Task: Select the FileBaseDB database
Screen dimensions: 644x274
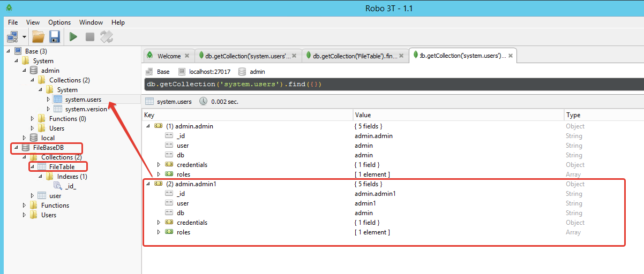Action: click(x=48, y=148)
